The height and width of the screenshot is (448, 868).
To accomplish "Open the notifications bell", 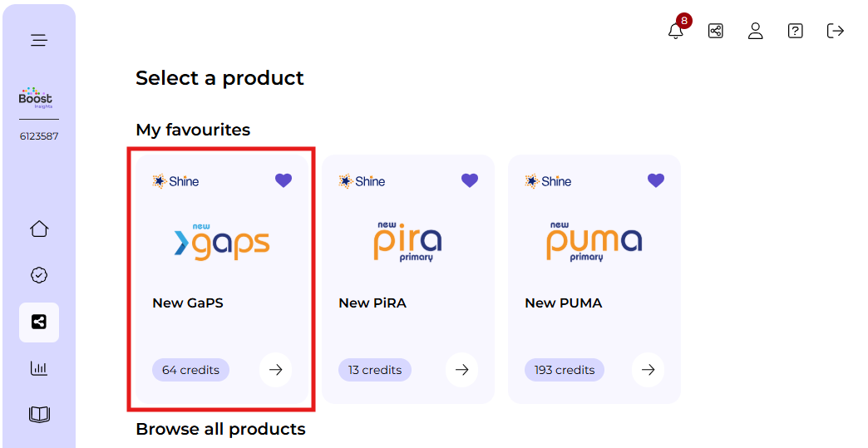I will (x=676, y=32).
